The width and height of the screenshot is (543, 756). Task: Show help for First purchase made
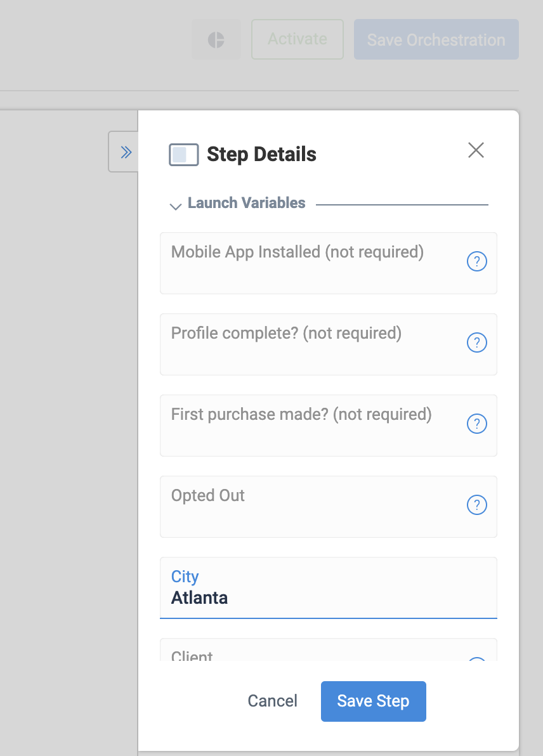click(476, 424)
